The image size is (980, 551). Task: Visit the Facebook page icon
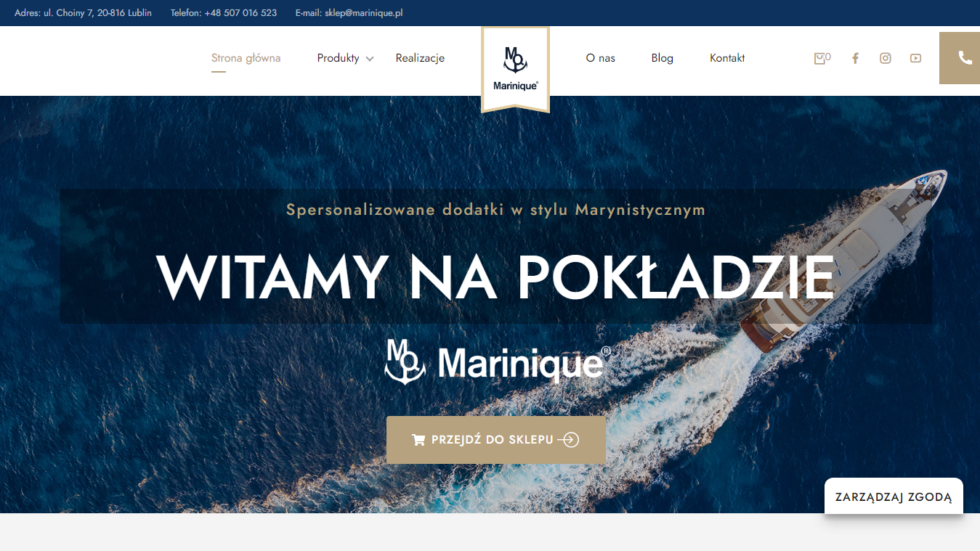point(855,58)
